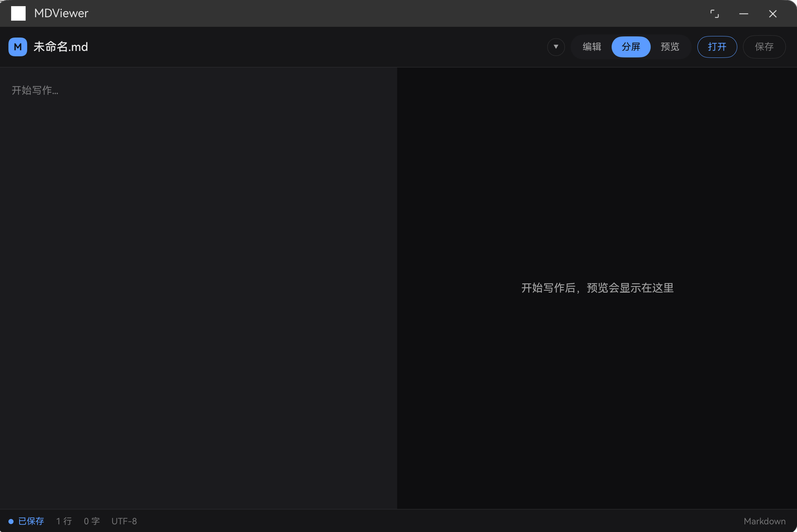Toggle fullscreen with the expand icon
This screenshot has height=532, width=797.
(714, 13)
